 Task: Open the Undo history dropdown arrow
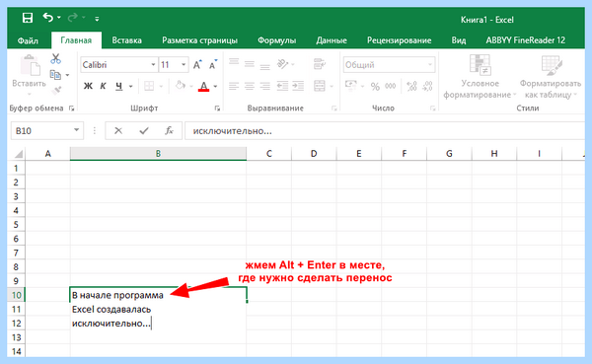tap(59, 18)
